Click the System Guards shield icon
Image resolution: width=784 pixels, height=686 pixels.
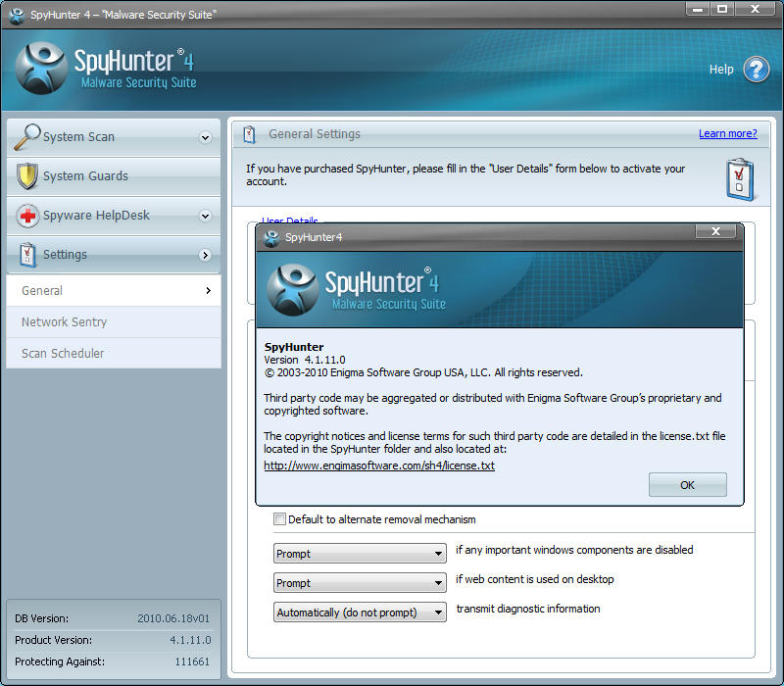[x=26, y=176]
